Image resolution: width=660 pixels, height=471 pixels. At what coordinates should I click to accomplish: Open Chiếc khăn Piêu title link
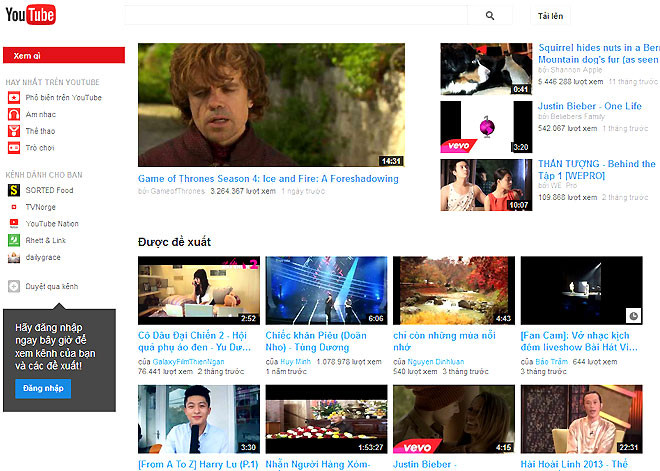[316, 341]
